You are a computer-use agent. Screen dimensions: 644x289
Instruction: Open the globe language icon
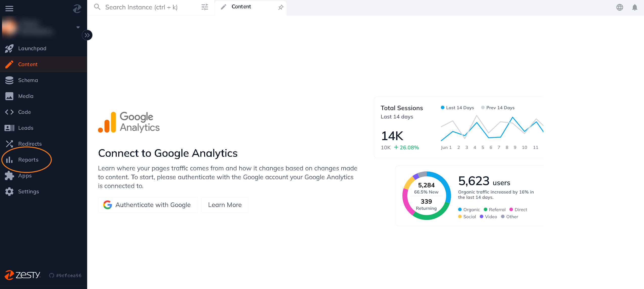click(619, 7)
